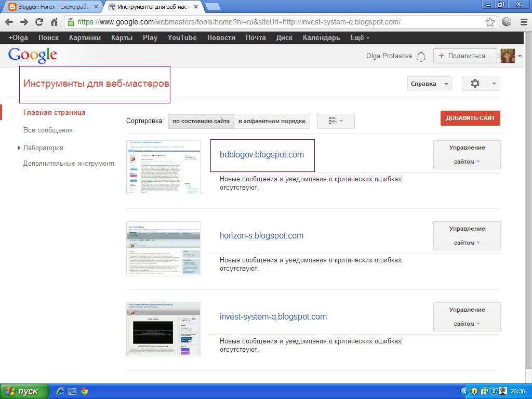Open +Olga in Google bar
Screen dimensions: 532x399
point(18,37)
